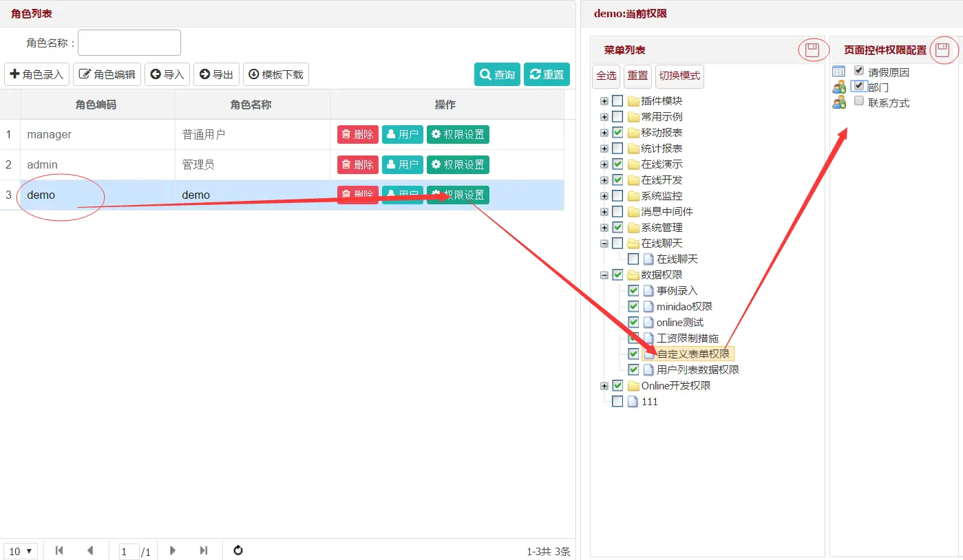Expand the 移动报表 tree node
The height and width of the screenshot is (560, 963).
click(604, 132)
